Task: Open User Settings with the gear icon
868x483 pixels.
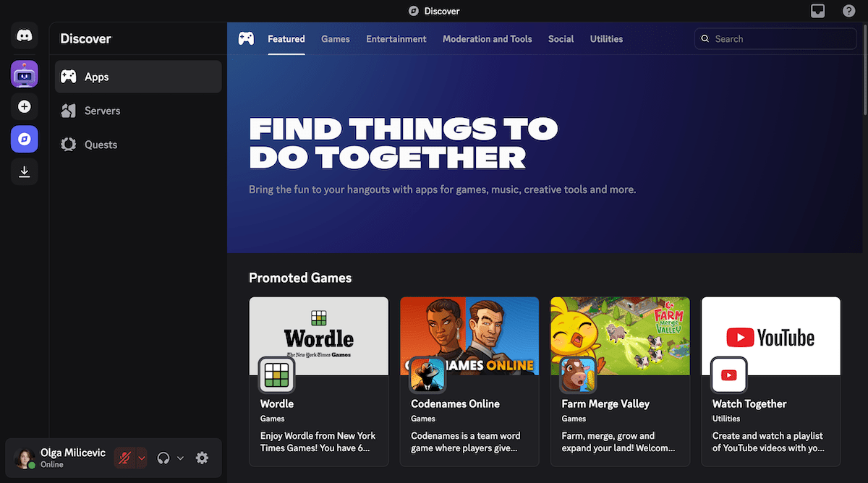Action: click(x=203, y=458)
